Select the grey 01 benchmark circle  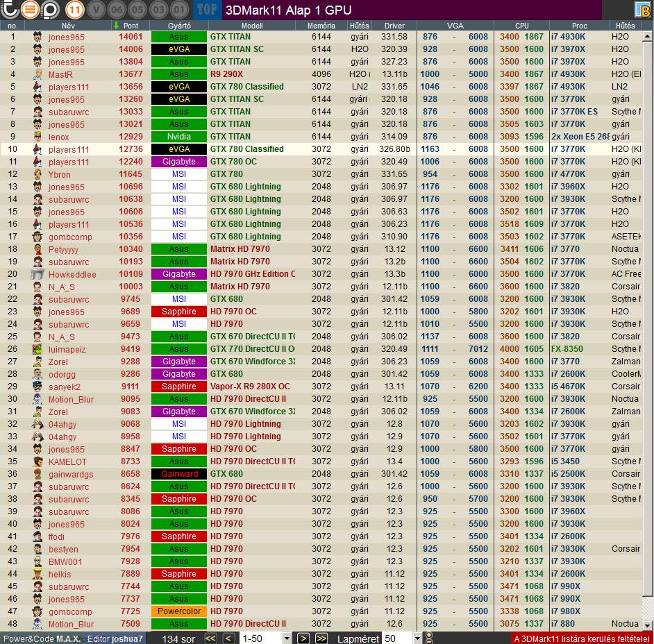(x=179, y=10)
